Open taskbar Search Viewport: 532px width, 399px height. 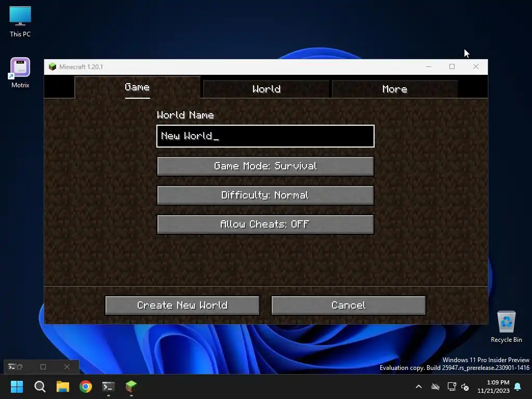pos(39,387)
